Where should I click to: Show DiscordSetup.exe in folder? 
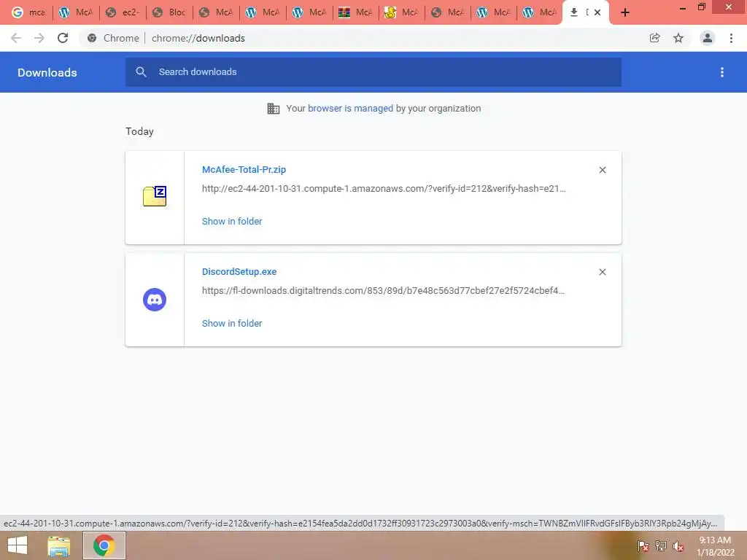(x=232, y=323)
